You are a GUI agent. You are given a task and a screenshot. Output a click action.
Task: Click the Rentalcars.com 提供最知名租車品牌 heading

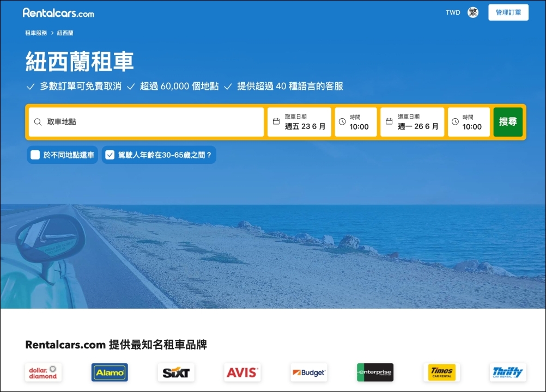[116, 345]
